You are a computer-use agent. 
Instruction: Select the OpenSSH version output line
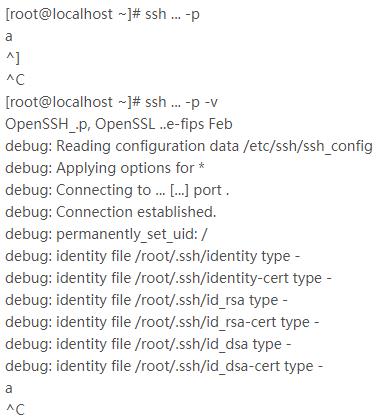click(x=119, y=124)
